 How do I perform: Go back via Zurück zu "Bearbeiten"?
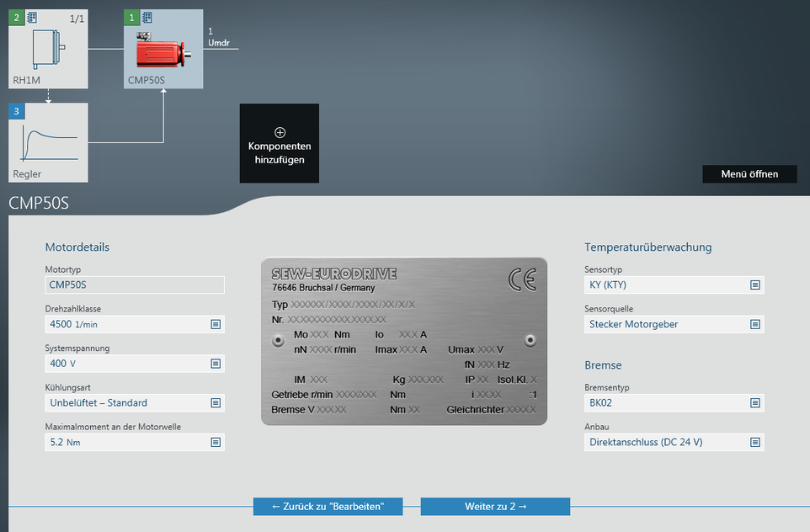click(x=328, y=507)
